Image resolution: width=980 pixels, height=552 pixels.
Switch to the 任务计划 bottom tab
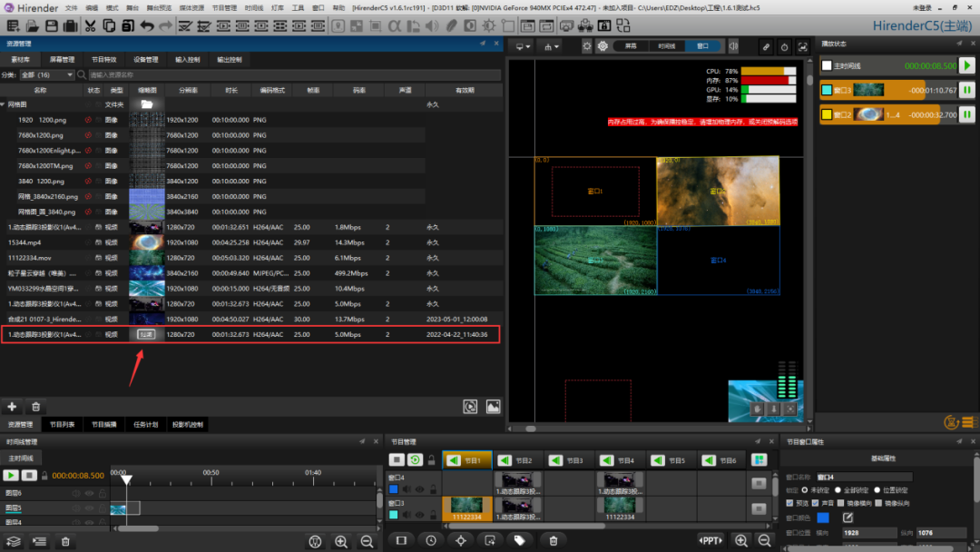[145, 425]
